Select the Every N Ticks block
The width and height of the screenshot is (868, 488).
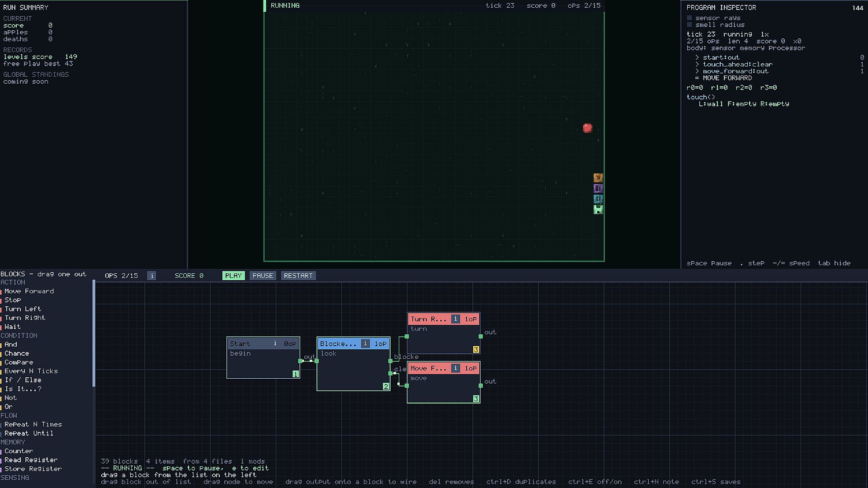(x=31, y=371)
